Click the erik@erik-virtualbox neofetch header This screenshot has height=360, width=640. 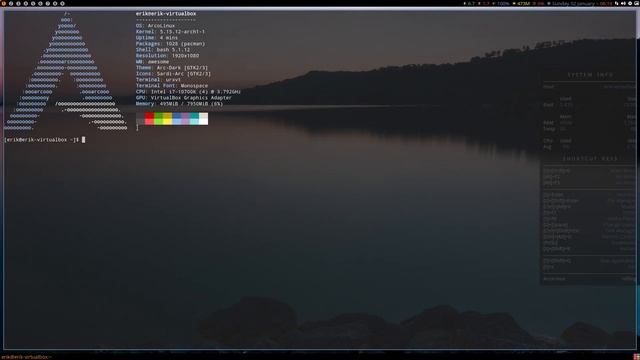[166, 13]
